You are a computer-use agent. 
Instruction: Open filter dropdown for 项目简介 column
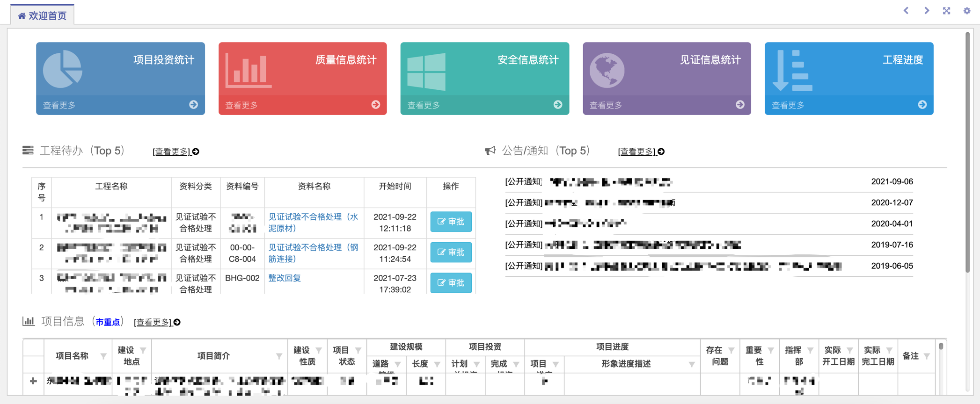[279, 356]
